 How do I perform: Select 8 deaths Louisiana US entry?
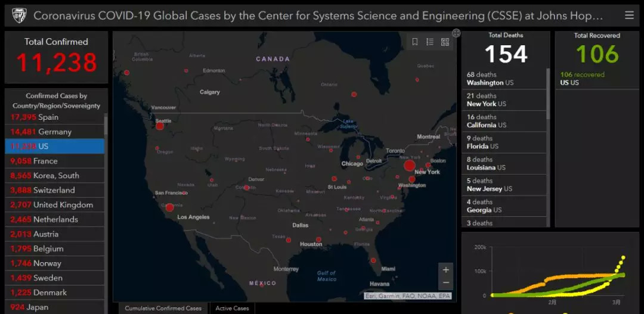click(x=504, y=164)
